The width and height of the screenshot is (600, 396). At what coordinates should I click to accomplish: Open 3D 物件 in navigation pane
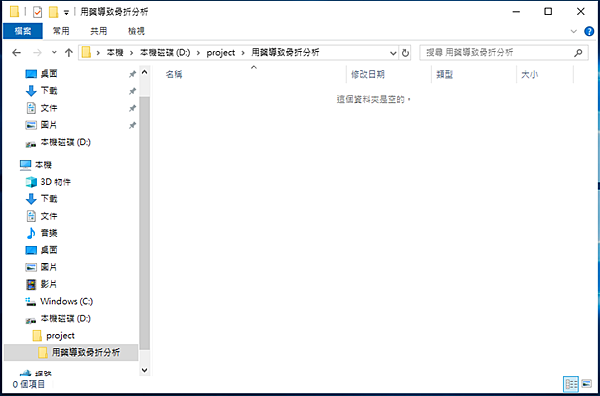click(x=55, y=182)
